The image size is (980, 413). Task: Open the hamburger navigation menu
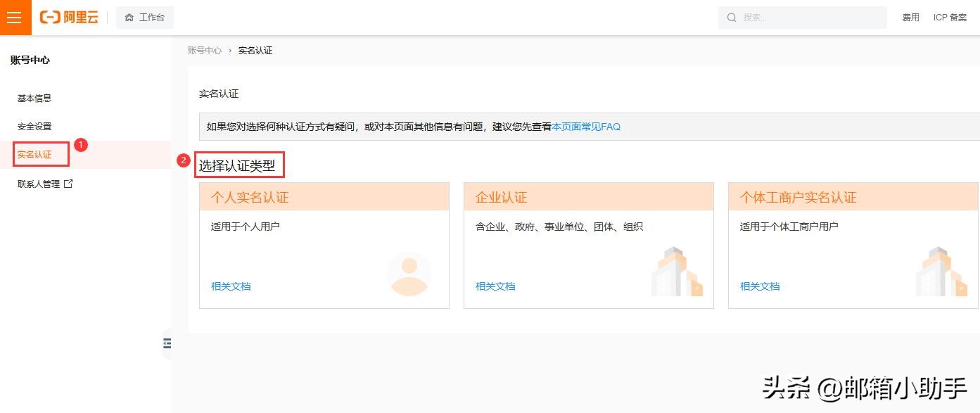[15, 18]
